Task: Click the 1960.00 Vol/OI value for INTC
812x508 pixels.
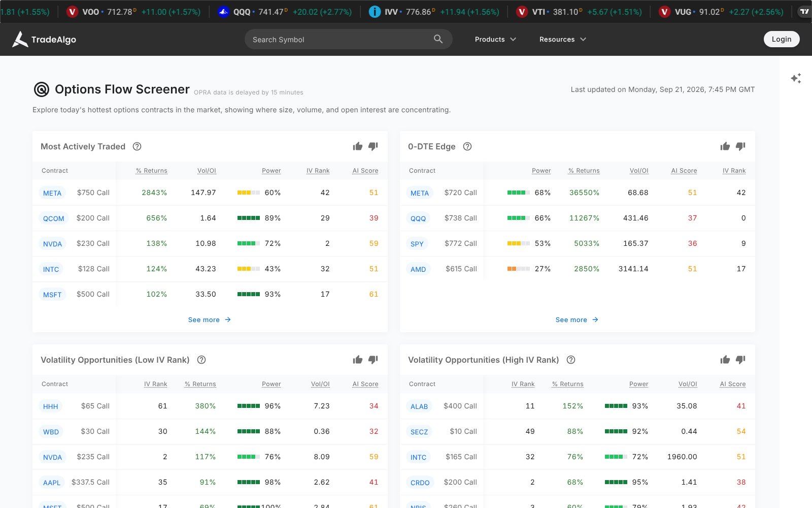Action: pyautogui.click(x=682, y=457)
